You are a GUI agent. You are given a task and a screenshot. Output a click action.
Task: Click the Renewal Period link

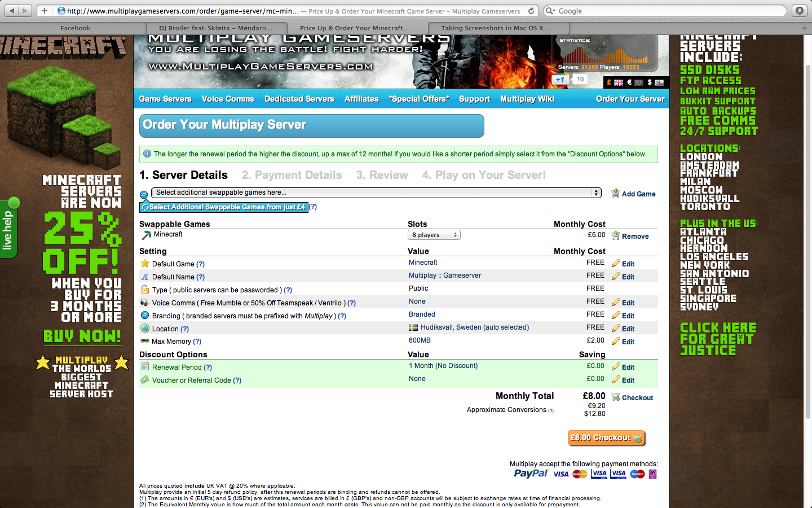click(x=176, y=367)
